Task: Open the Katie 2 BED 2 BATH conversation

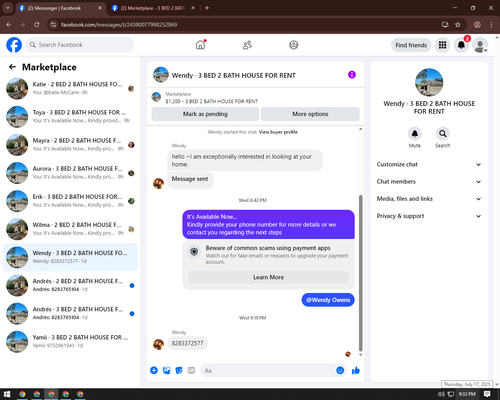Action: [70, 88]
